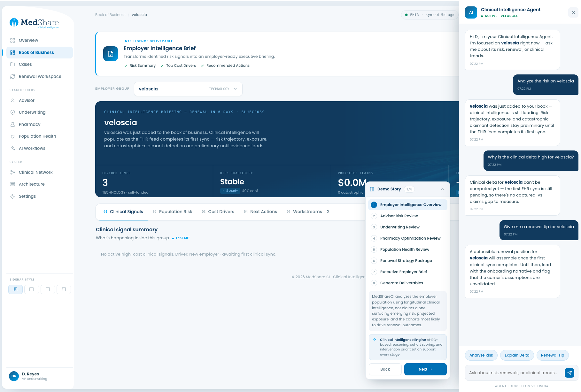The height and width of the screenshot is (392, 581).
Task: Click the Underwriting shield icon
Action: [13, 112]
